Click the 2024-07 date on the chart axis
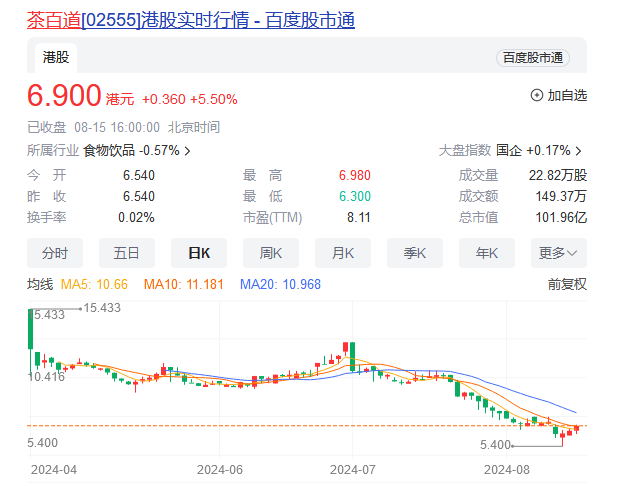Screen dimensions: 622x486 352,468
